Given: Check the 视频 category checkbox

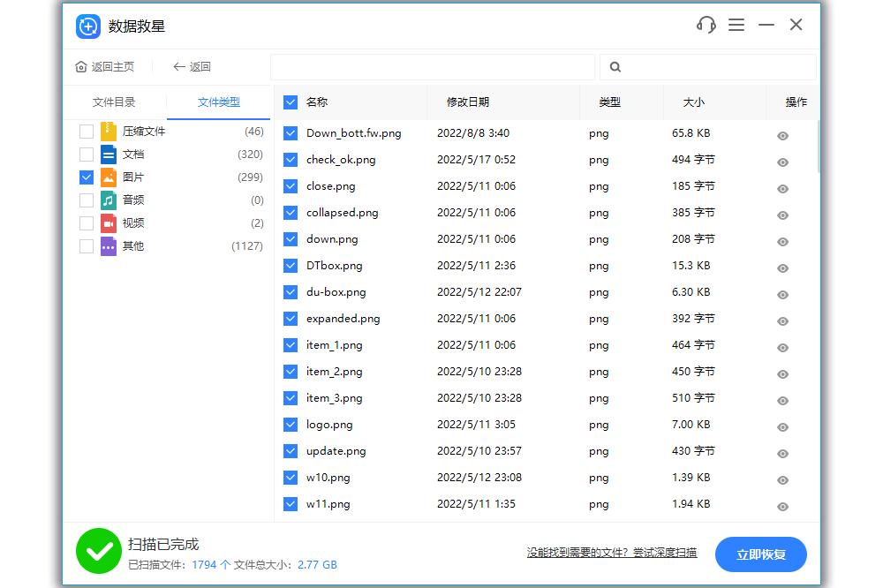Looking at the screenshot, I should click(87, 223).
